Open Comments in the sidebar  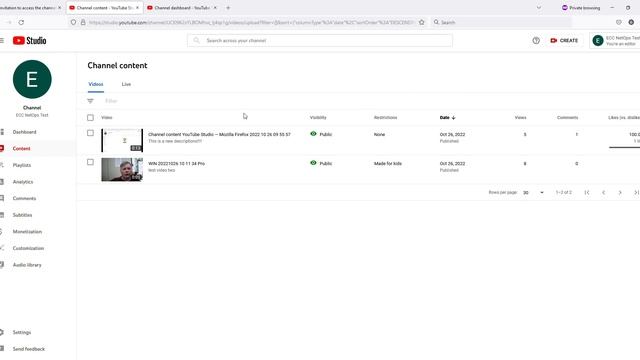(24, 198)
